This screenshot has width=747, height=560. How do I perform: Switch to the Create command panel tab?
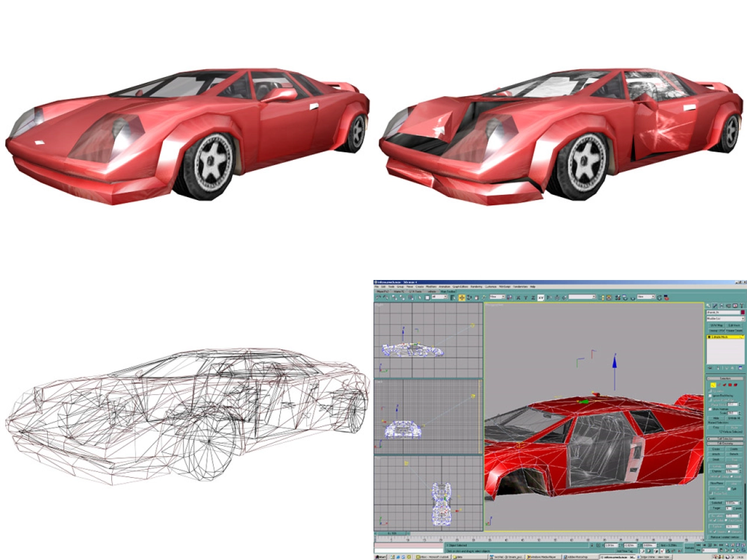point(708,306)
